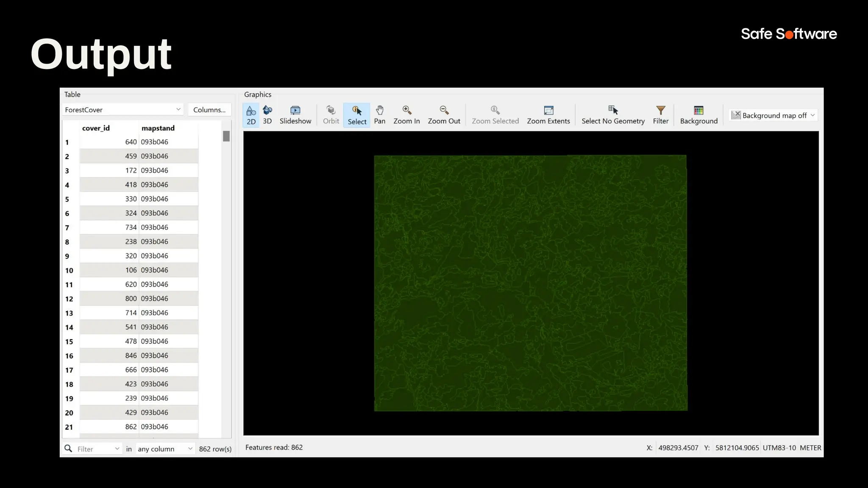Image resolution: width=868 pixels, height=488 pixels.
Task: Click the Columns... button
Action: tap(209, 110)
